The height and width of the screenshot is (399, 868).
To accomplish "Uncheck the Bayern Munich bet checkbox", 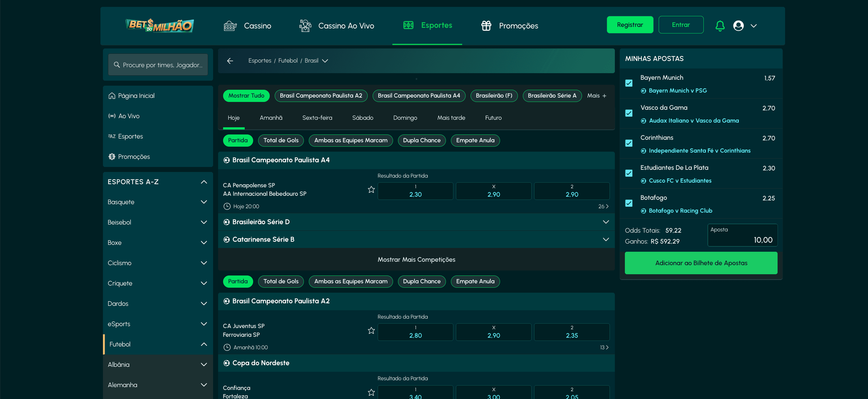I will [628, 83].
